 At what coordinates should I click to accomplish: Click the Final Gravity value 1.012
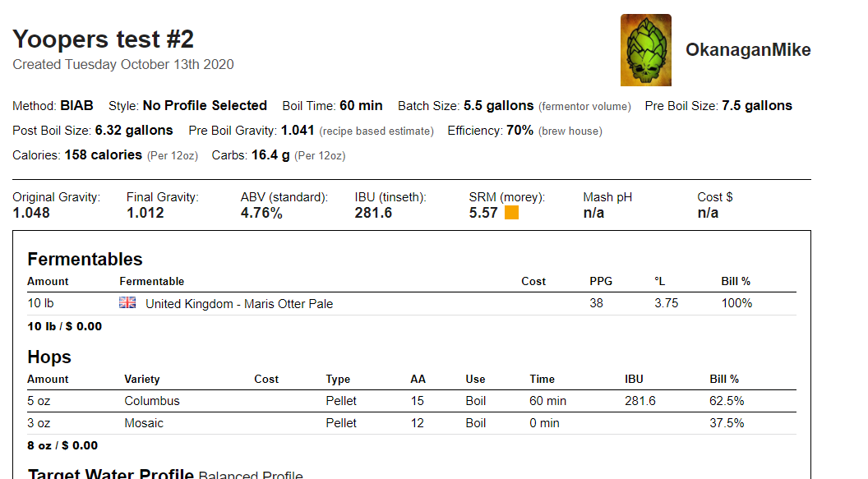coord(145,213)
